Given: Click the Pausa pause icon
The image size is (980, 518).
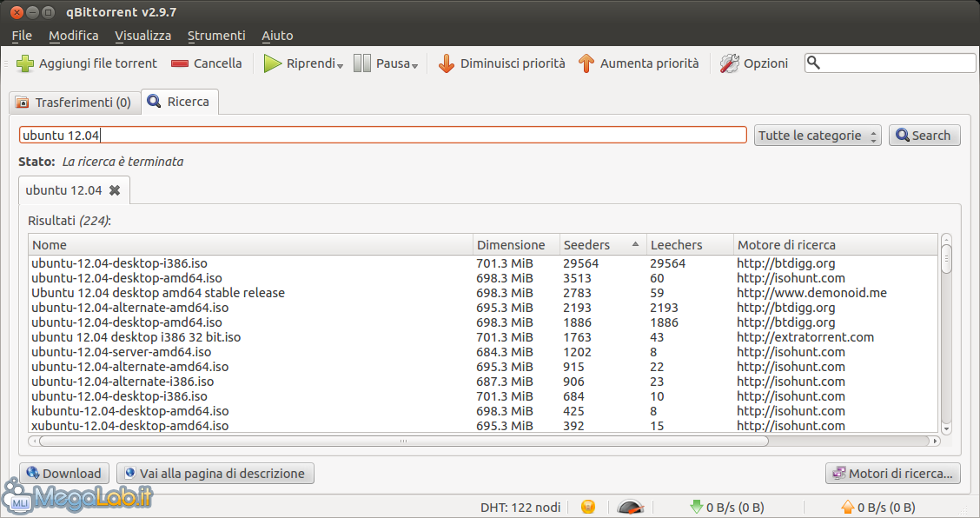Looking at the screenshot, I should 362,63.
